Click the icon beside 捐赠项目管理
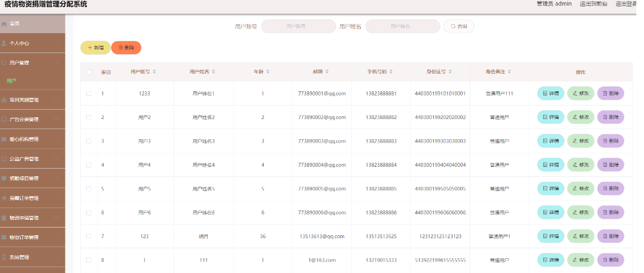 click(4, 179)
